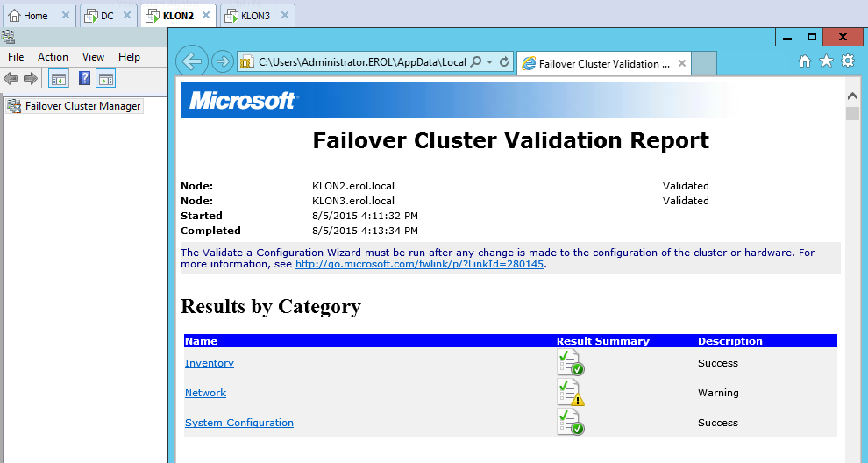Open the View menu

pos(93,57)
